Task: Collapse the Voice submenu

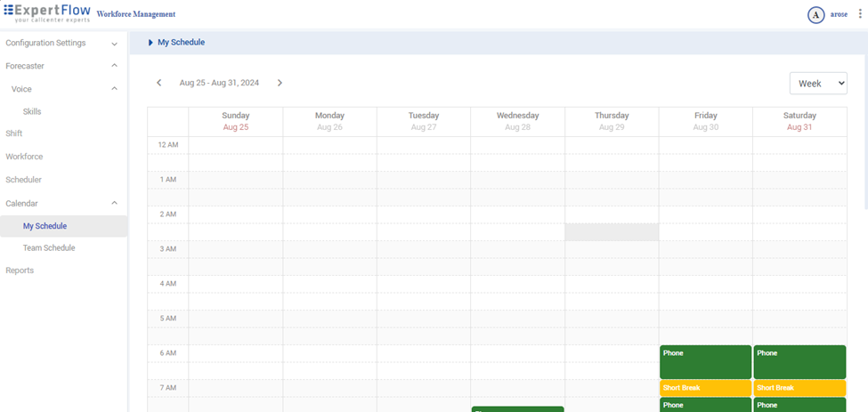Action: [x=114, y=89]
